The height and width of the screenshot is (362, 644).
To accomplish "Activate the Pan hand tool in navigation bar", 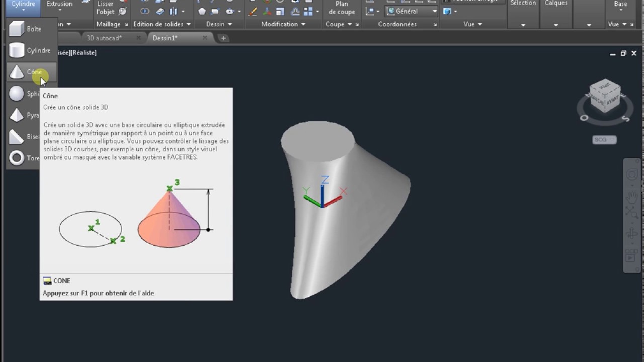I will click(x=632, y=197).
